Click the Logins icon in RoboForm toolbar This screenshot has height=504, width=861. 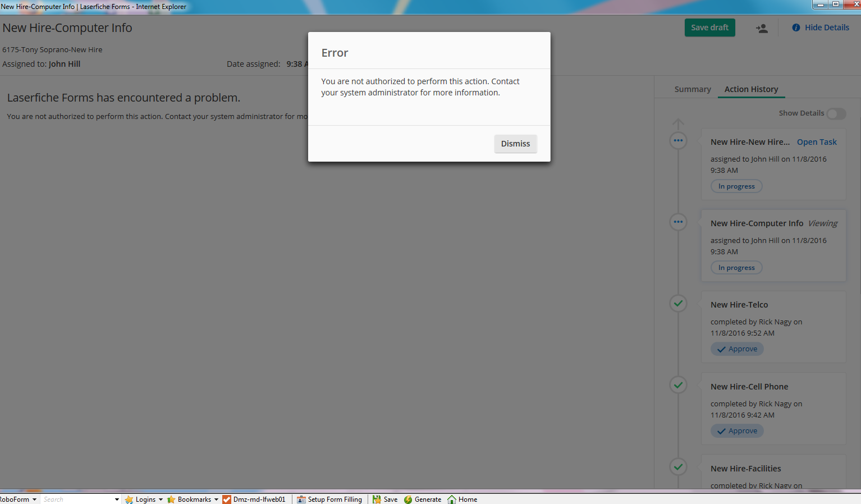(129, 500)
